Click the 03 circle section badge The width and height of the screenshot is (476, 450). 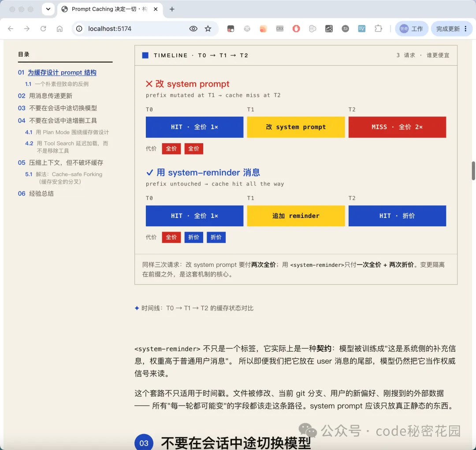[x=144, y=443]
